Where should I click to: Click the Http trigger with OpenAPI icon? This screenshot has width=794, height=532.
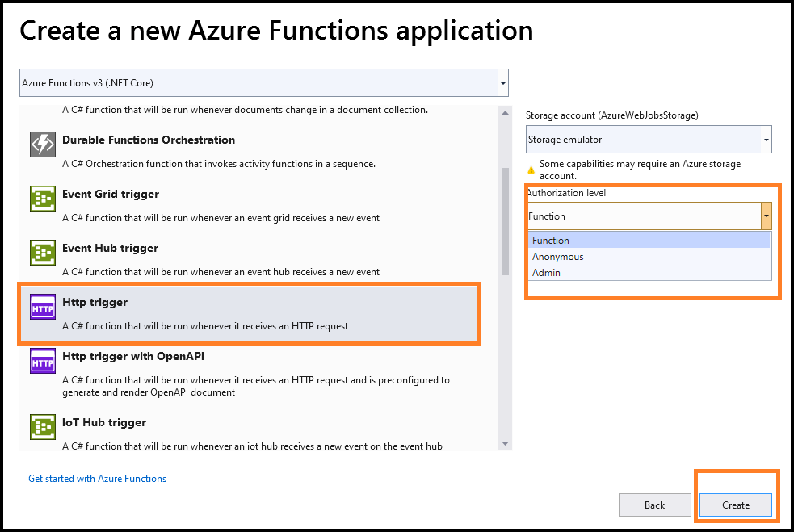tap(43, 360)
